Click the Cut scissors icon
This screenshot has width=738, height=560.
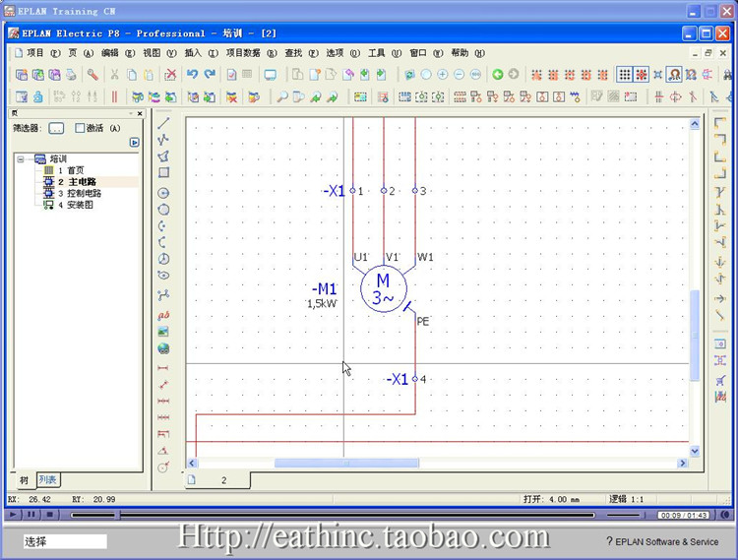point(114,75)
